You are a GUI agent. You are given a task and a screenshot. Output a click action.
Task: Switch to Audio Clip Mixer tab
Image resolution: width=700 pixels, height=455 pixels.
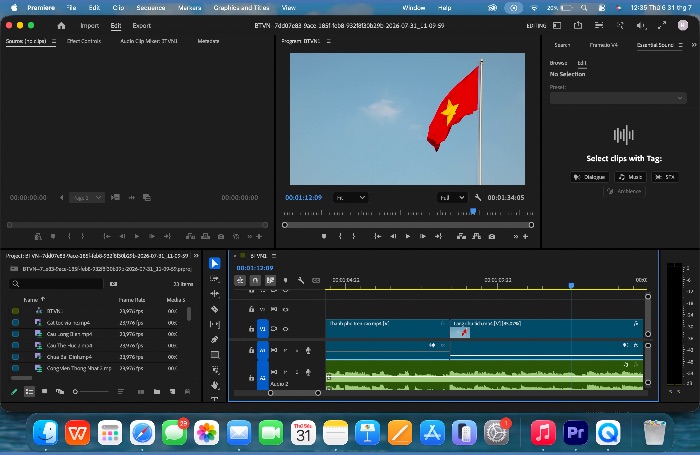coord(149,41)
